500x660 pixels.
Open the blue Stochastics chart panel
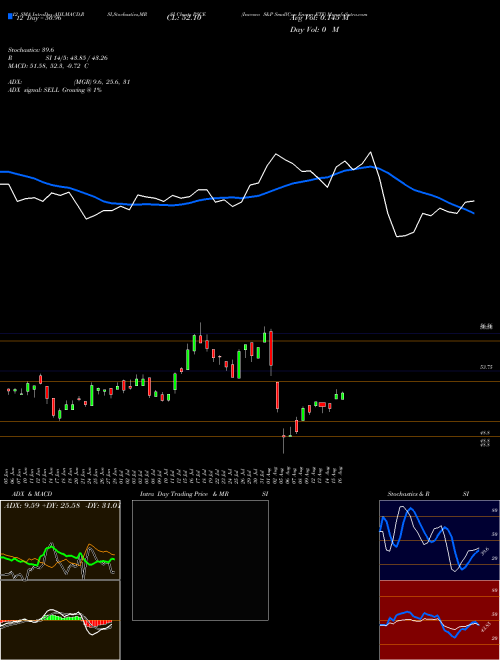pyautogui.click(x=439, y=540)
